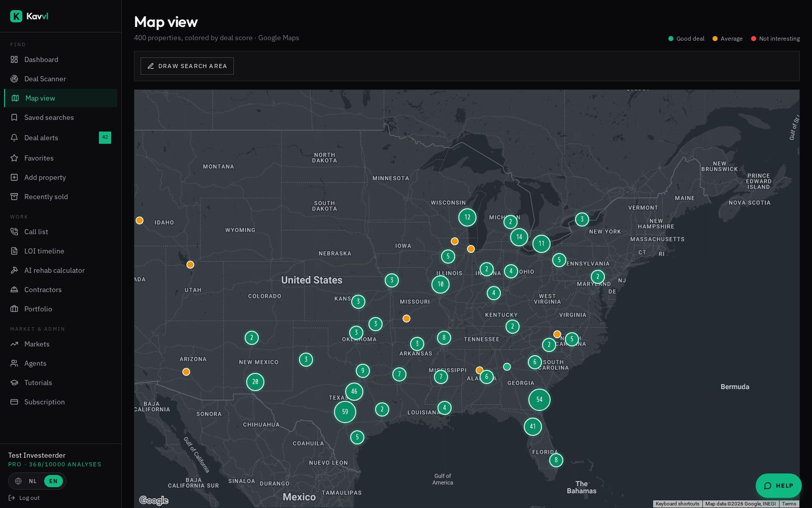Go to Deal Scanner
The width and height of the screenshot is (812, 508).
pyautogui.click(x=60, y=79)
